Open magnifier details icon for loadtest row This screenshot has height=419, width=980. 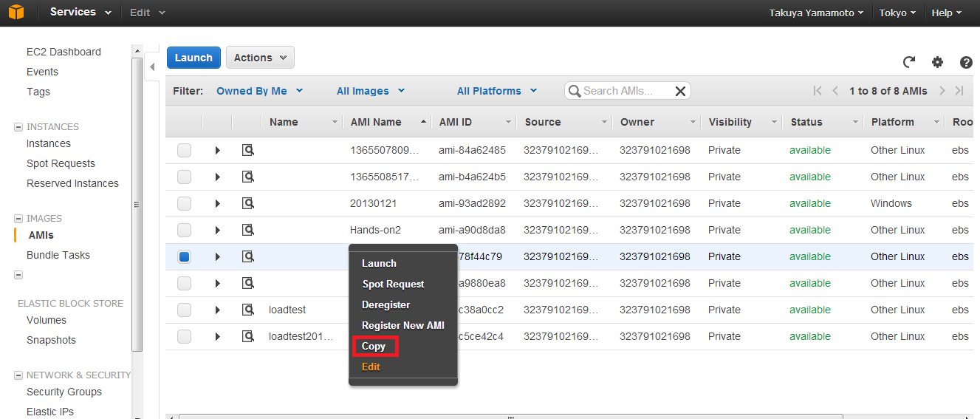[248, 310]
